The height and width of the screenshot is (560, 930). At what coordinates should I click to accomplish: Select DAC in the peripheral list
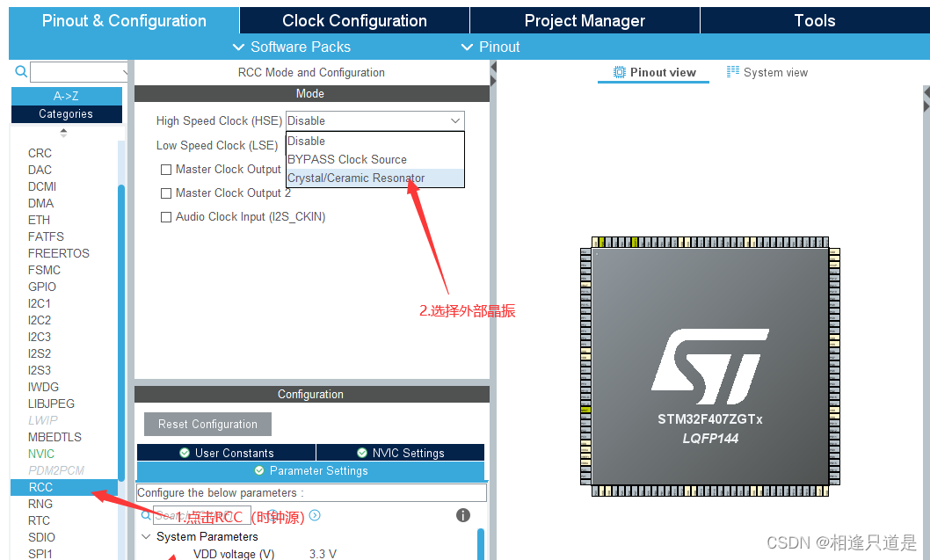tap(40, 170)
